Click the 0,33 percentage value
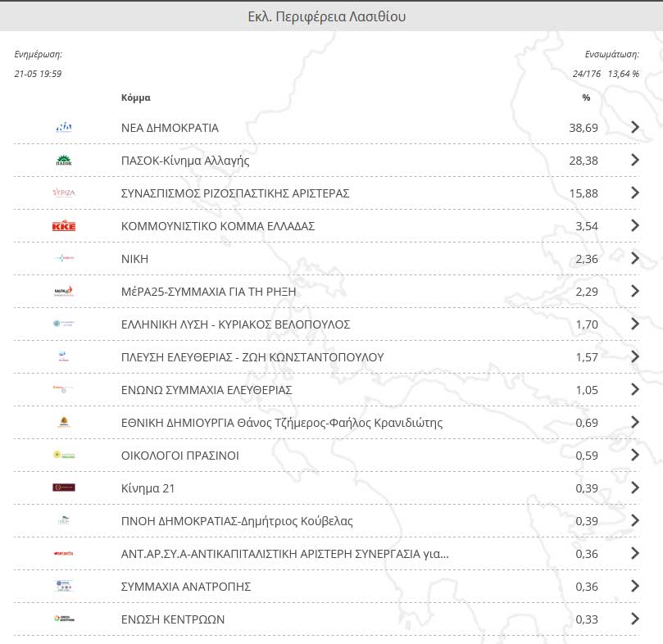Screen dimensions: 663x644 [587, 619]
